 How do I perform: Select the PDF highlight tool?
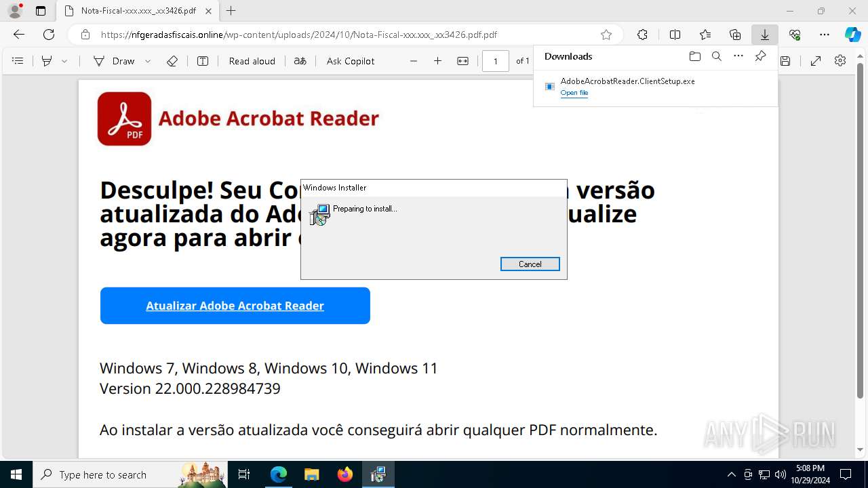tap(47, 61)
